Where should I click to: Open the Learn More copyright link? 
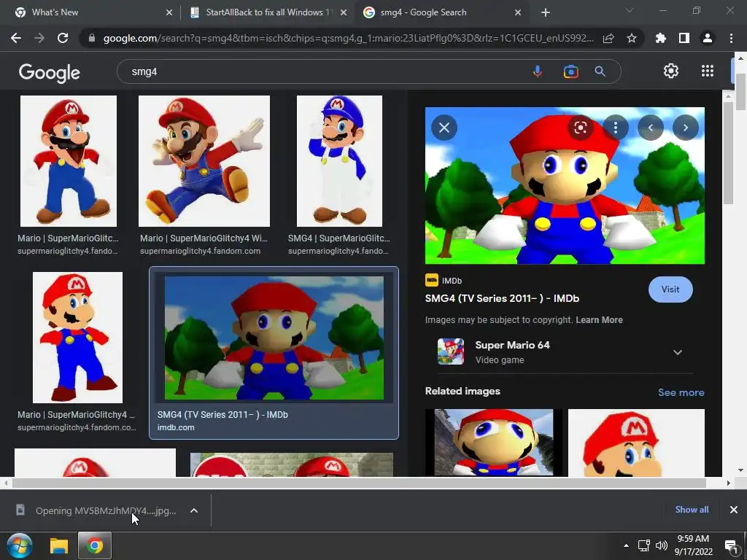(x=599, y=320)
